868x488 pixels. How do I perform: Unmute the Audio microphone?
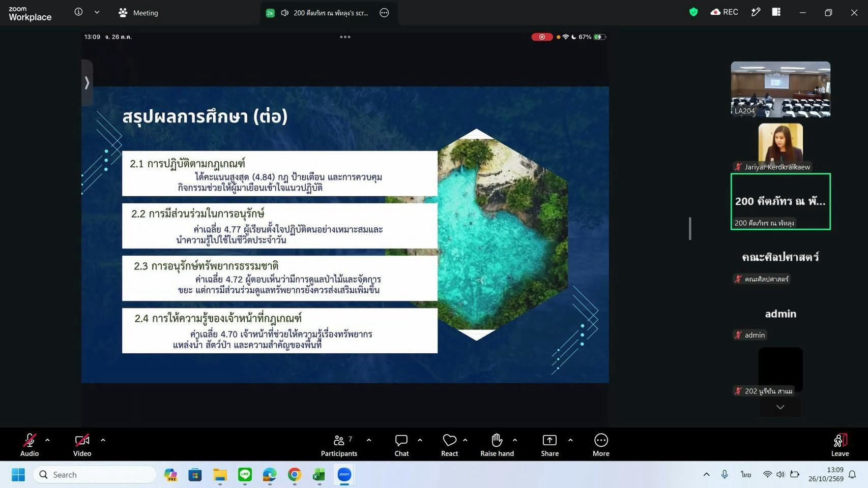(30, 445)
